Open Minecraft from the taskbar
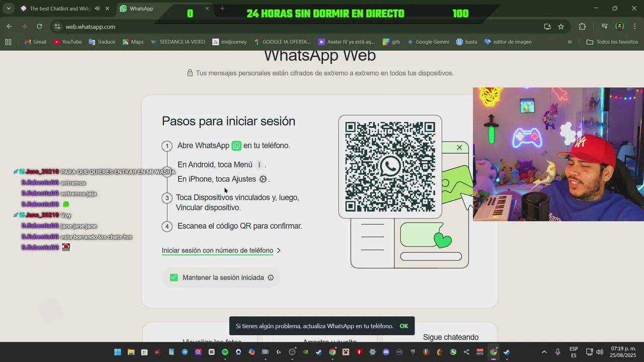 click(346, 352)
